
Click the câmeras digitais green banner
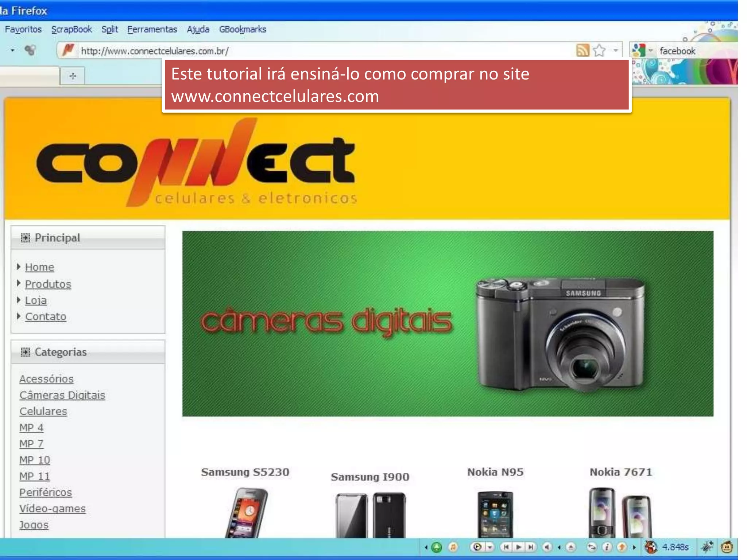click(x=448, y=323)
